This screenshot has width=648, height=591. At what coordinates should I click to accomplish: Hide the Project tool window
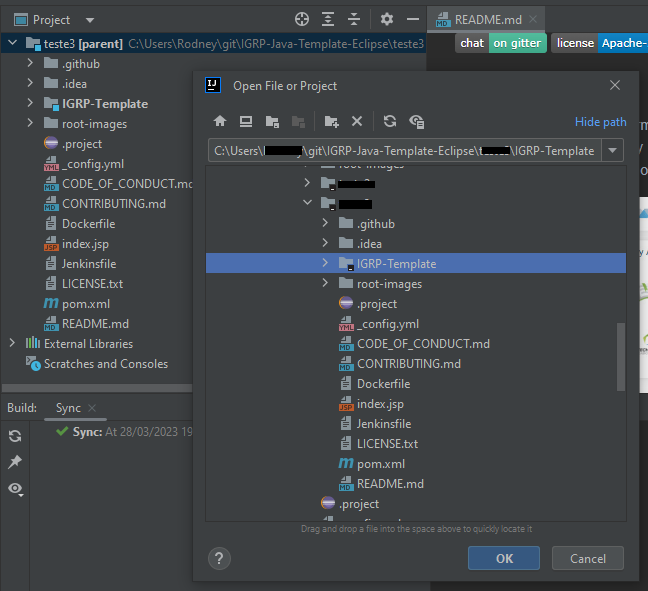click(x=412, y=19)
